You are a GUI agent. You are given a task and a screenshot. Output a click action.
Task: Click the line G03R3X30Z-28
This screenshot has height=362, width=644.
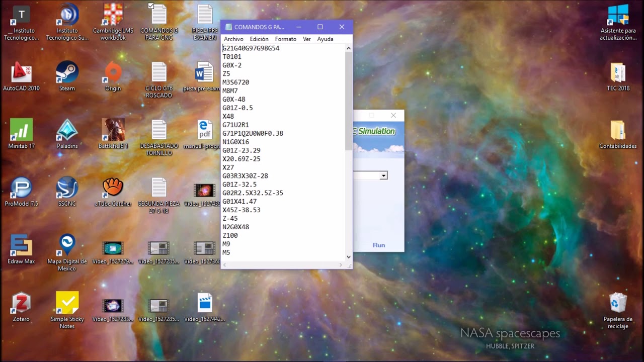[245, 176]
